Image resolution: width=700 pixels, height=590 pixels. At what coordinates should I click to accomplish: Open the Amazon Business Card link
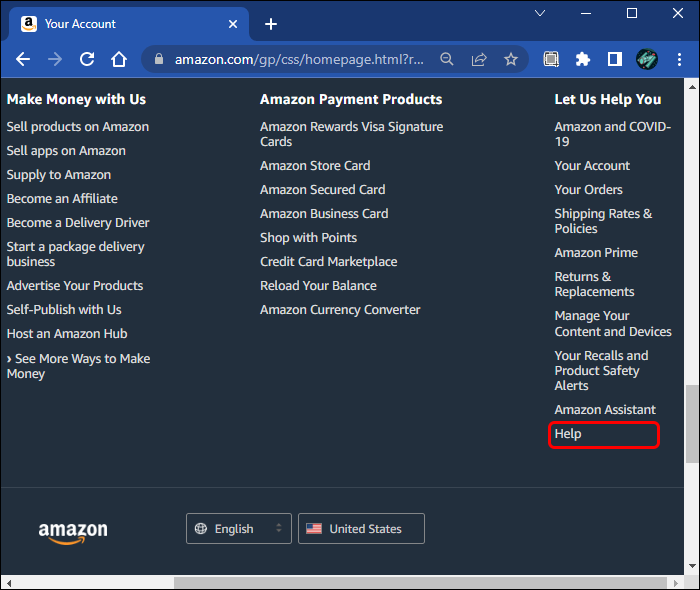point(324,214)
